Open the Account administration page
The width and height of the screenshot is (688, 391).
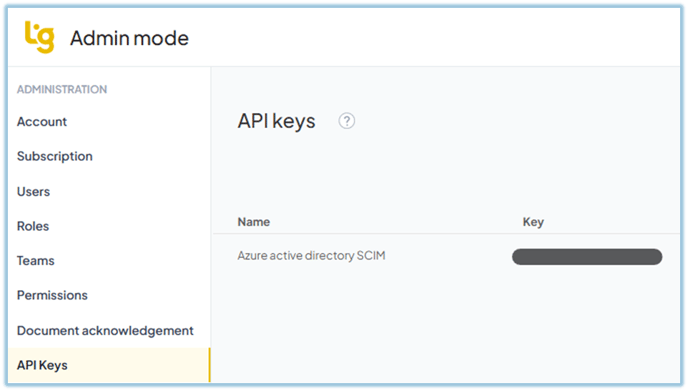(x=42, y=122)
